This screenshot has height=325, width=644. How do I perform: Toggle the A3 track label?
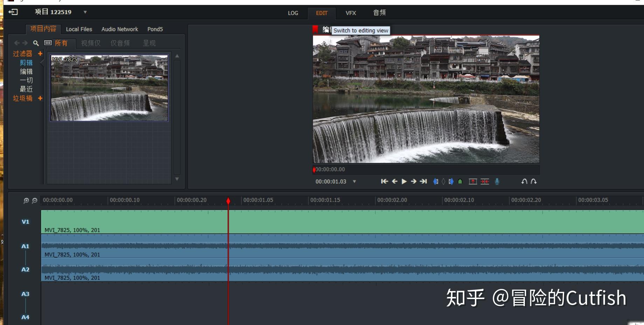[x=25, y=294]
